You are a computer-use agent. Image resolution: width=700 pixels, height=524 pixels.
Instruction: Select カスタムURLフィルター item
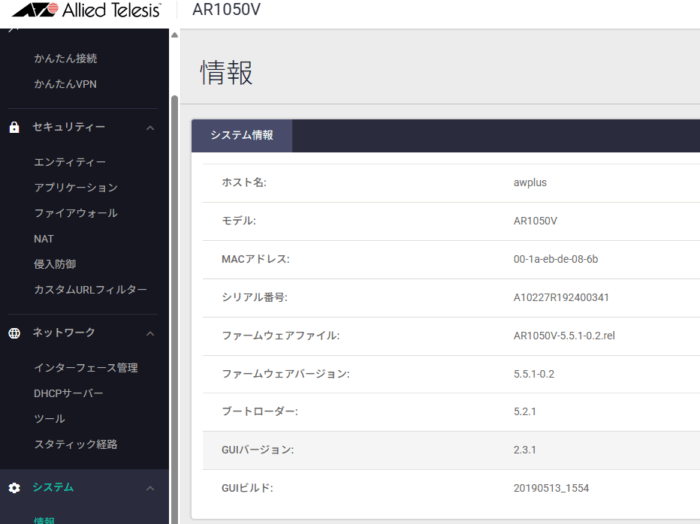coord(90,290)
